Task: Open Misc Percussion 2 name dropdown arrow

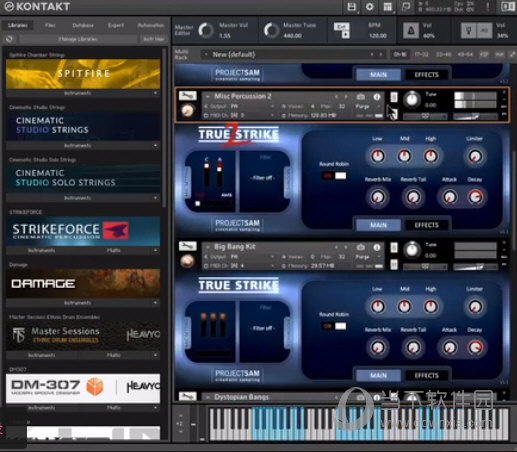Action: [x=208, y=97]
